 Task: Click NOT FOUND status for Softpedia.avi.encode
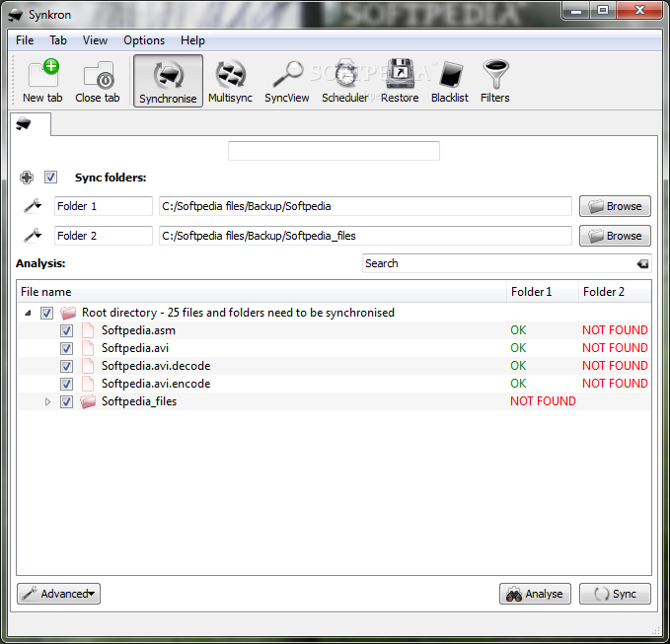click(615, 384)
